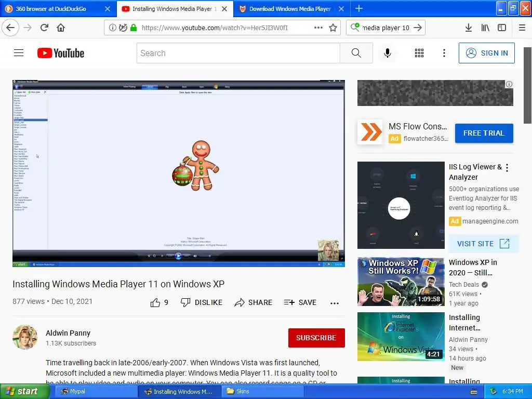Close the 360 browser at DuckDuckGo tab
The width and height of the screenshot is (532, 399).
107,9
